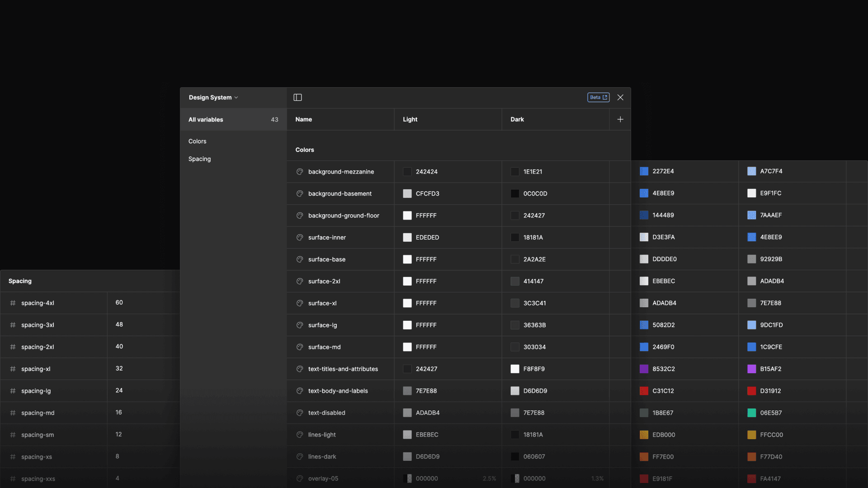This screenshot has width=868, height=488.
Task: Toggle the sidebar panel icon
Action: click(297, 97)
